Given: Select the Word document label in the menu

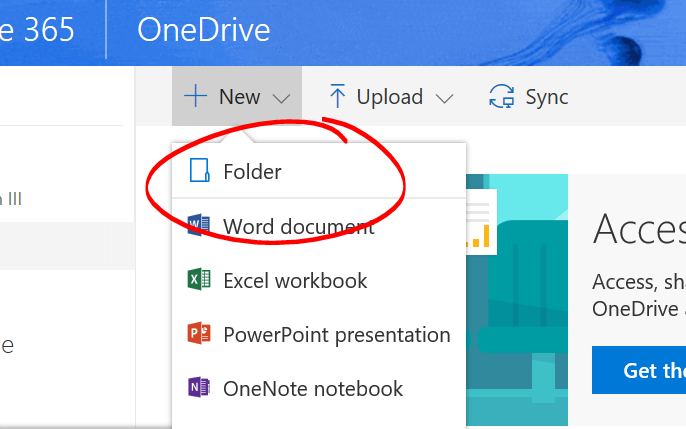Looking at the screenshot, I should [x=298, y=226].
